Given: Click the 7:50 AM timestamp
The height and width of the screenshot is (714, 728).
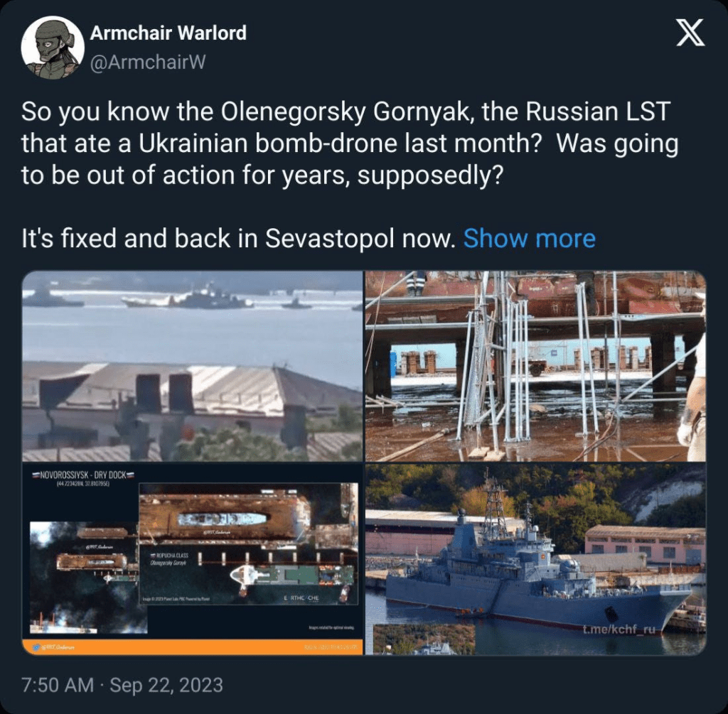Looking at the screenshot, I should point(58,686).
